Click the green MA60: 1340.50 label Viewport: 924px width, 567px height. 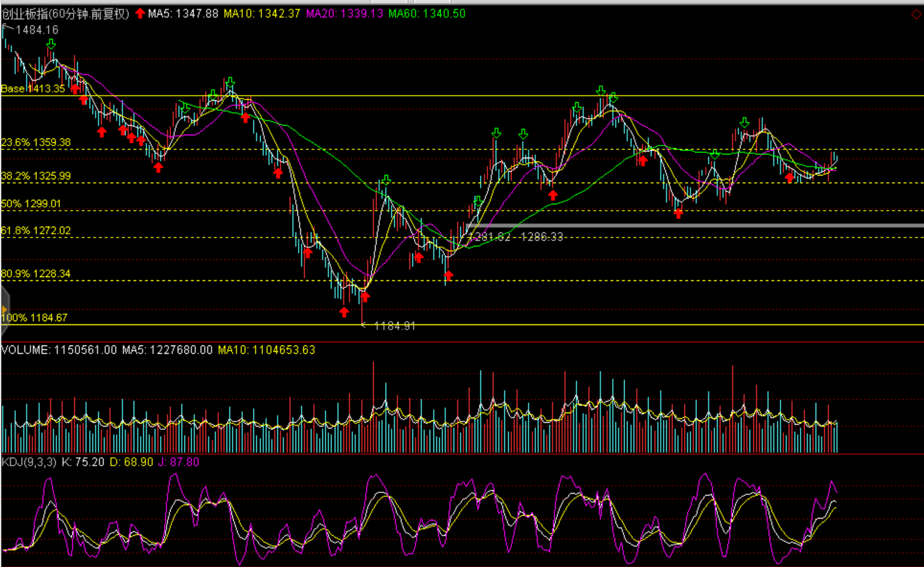[x=427, y=13]
